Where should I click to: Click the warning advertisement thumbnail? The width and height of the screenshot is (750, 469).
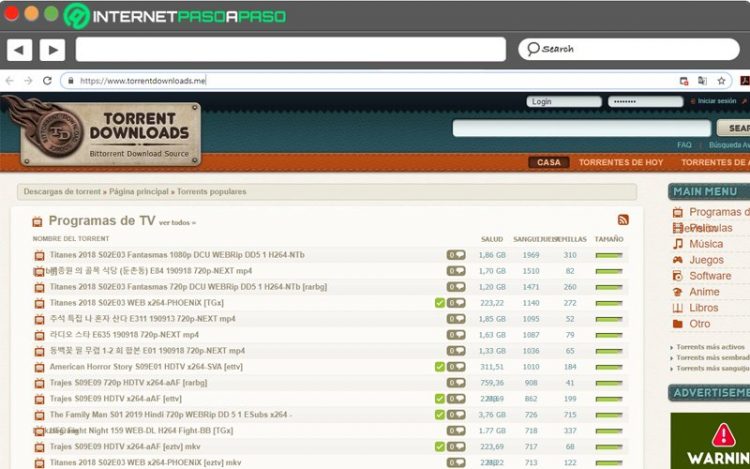[710, 441]
